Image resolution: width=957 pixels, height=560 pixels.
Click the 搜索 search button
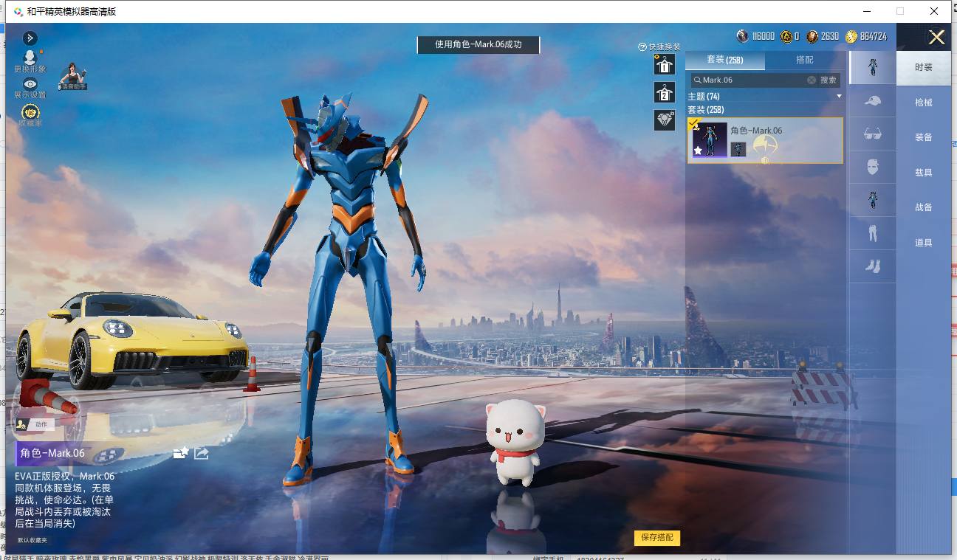(829, 80)
